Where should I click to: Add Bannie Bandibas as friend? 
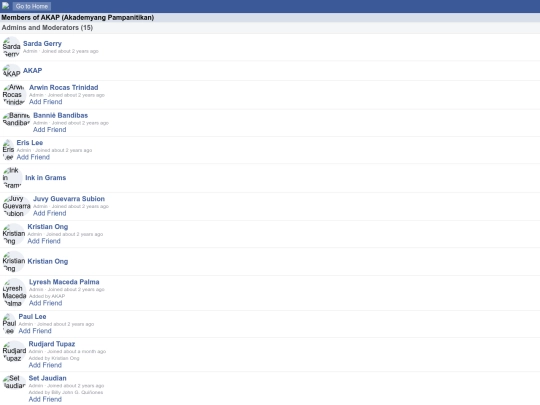(x=50, y=130)
